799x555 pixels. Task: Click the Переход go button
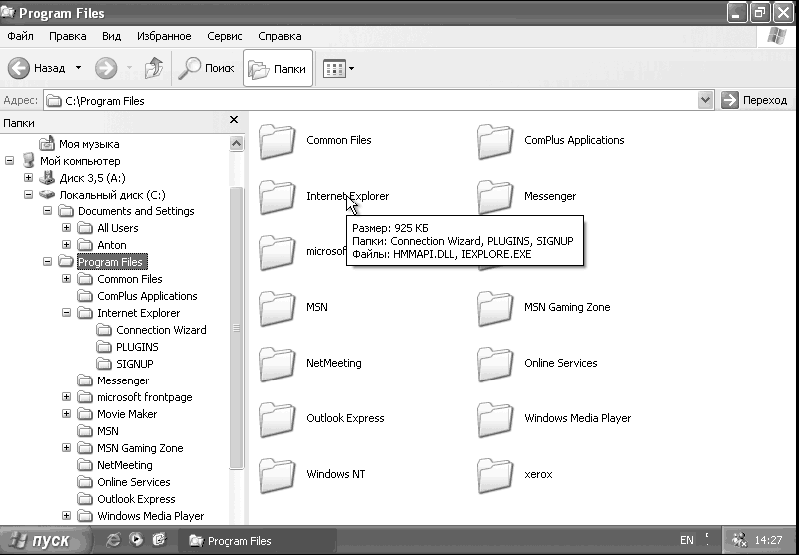click(754, 100)
